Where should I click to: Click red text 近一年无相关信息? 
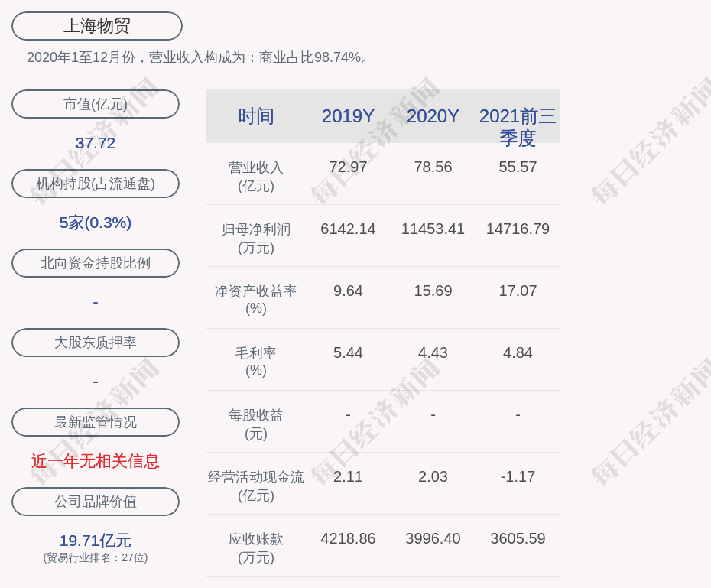click(x=96, y=461)
